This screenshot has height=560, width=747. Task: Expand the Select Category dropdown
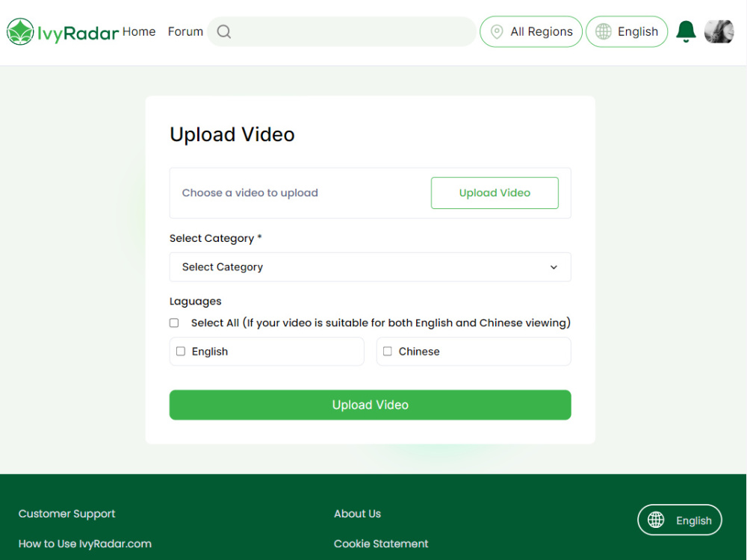coord(371,267)
